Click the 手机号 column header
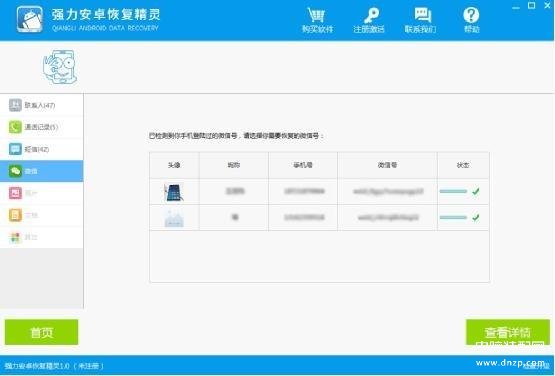Viewport: 555px width, 376px height. (303, 165)
